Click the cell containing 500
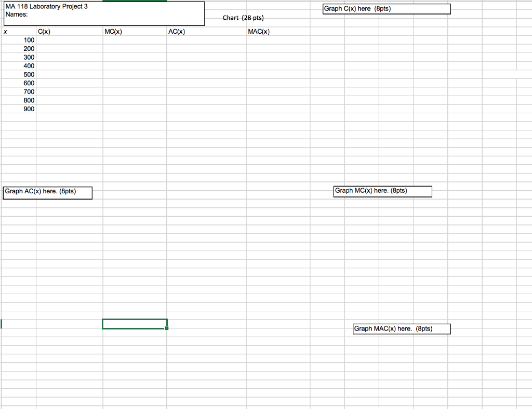532x409 pixels. point(19,74)
